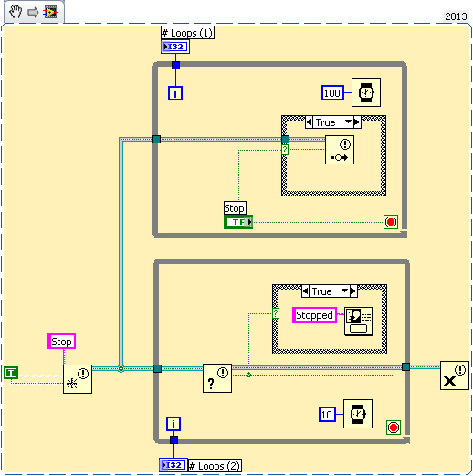Click the top loop's iteration terminal i
The image size is (473, 476).
(175, 93)
